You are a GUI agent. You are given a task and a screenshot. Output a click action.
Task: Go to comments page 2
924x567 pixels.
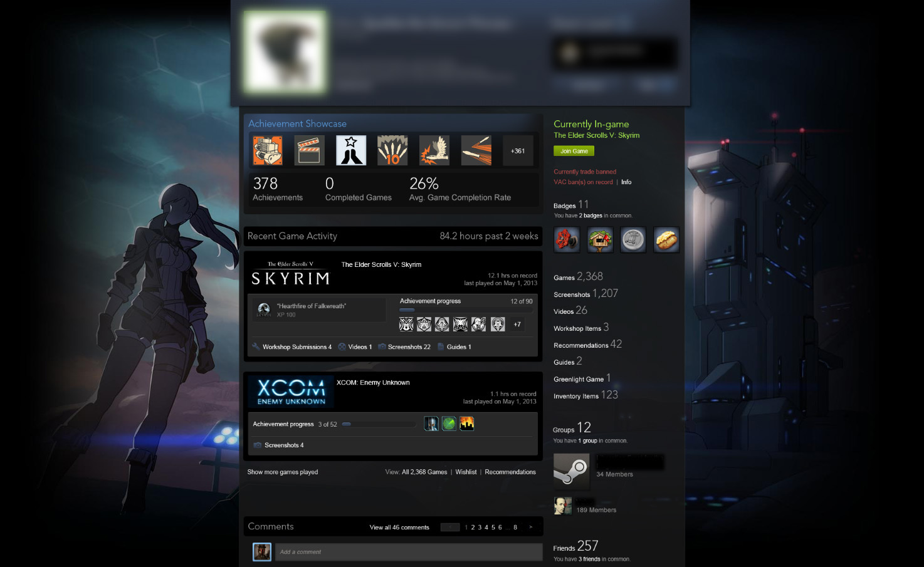[x=473, y=528]
